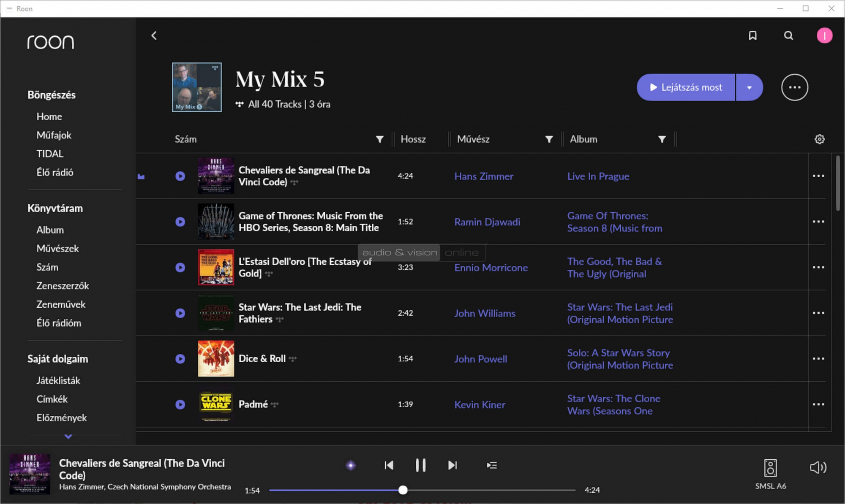Open artist Ramin Djawadi link

click(487, 222)
